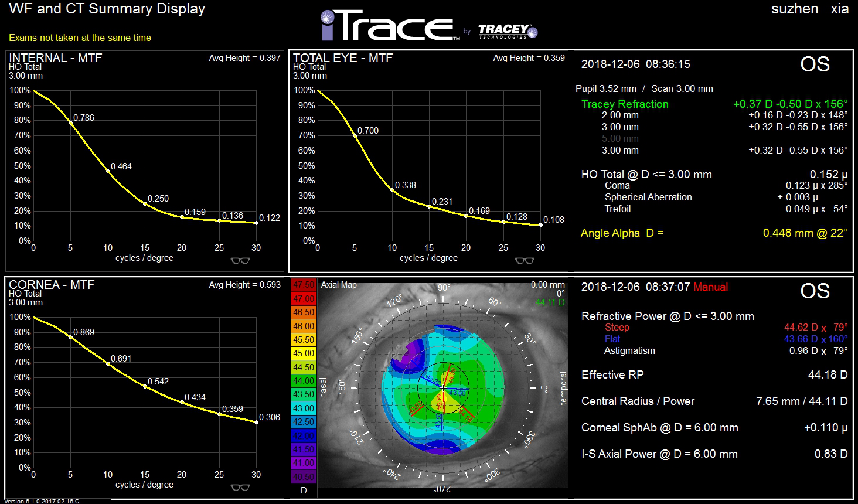This screenshot has height=504, width=858.
Task: Click the D unit label below the color scale
Action: pos(304,491)
